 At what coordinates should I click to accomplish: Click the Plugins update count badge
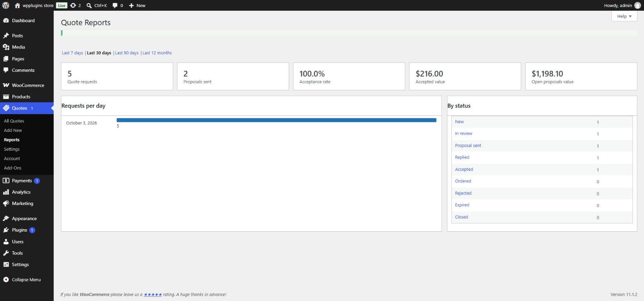(32, 230)
